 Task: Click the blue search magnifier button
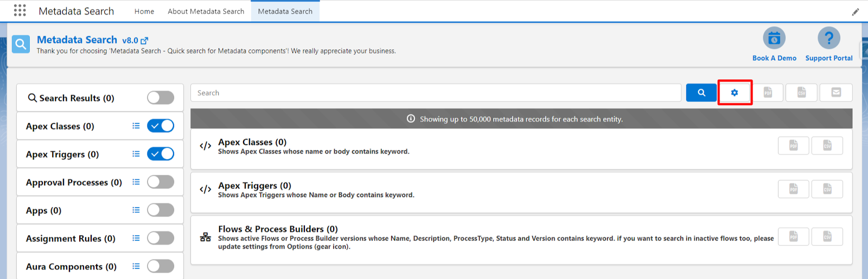tap(701, 93)
